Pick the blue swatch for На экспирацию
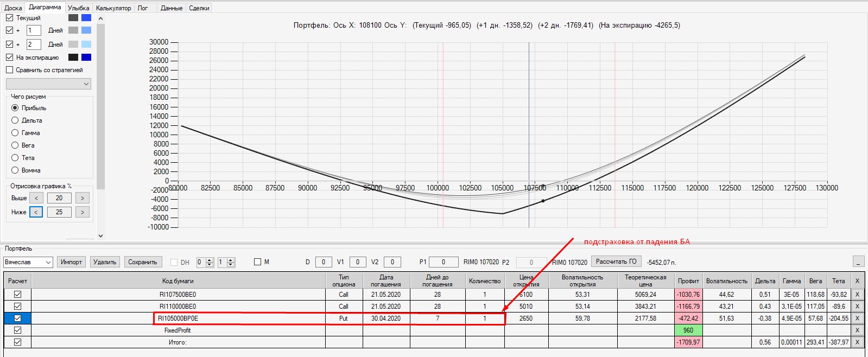Viewport: 868px width, 357px height. coord(86,58)
